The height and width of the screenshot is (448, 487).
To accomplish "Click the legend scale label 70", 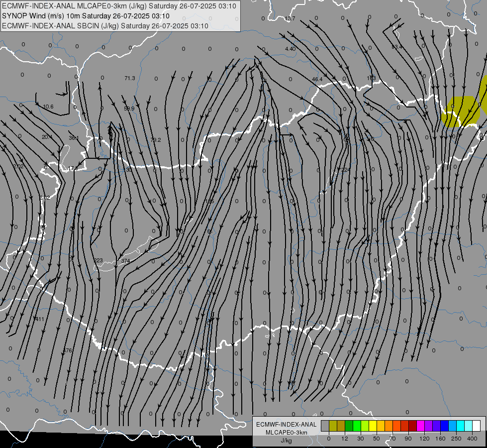I will 392,439.
